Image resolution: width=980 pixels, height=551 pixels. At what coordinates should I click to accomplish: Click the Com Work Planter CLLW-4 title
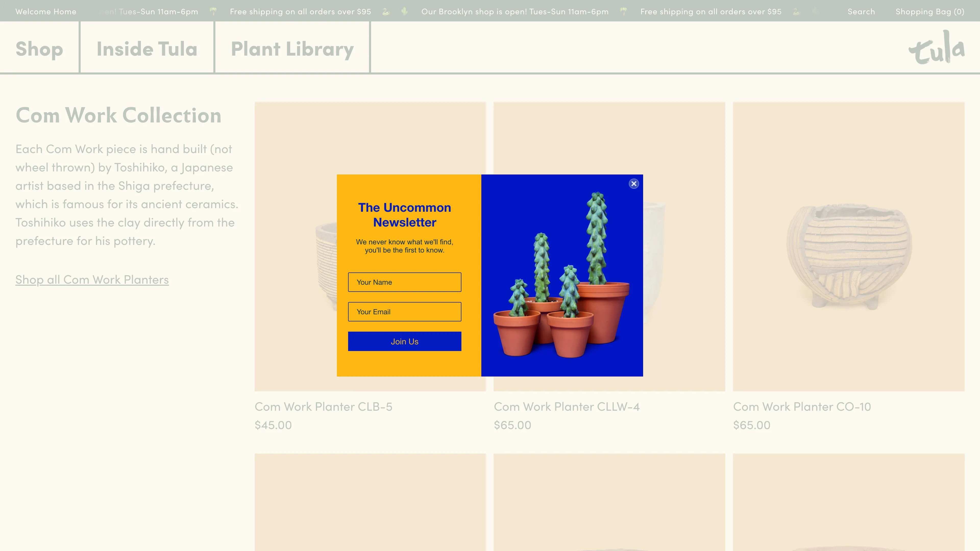click(x=567, y=407)
